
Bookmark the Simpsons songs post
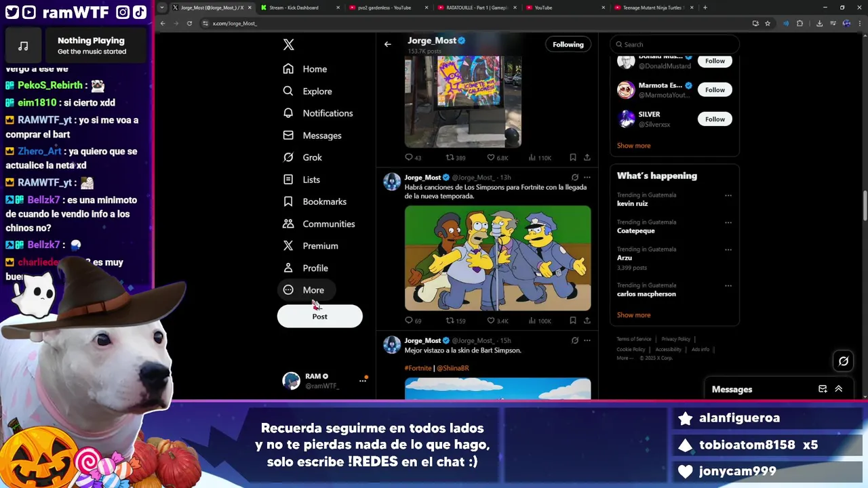pos(573,320)
